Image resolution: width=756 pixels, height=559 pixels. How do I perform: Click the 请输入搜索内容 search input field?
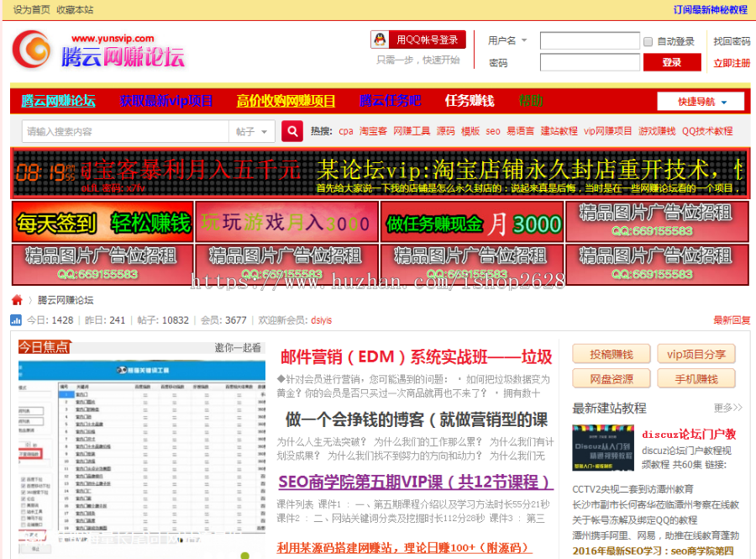coord(126,132)
